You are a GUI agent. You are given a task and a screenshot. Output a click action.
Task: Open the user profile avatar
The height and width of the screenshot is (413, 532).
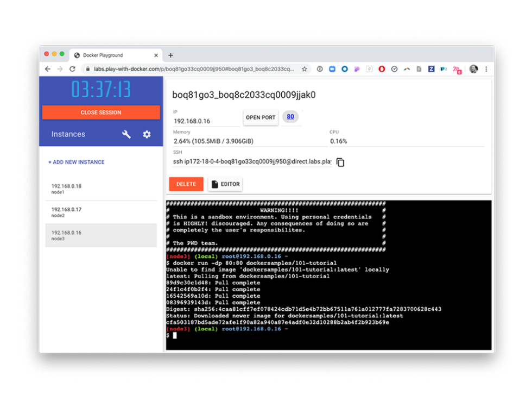[473, 69]
